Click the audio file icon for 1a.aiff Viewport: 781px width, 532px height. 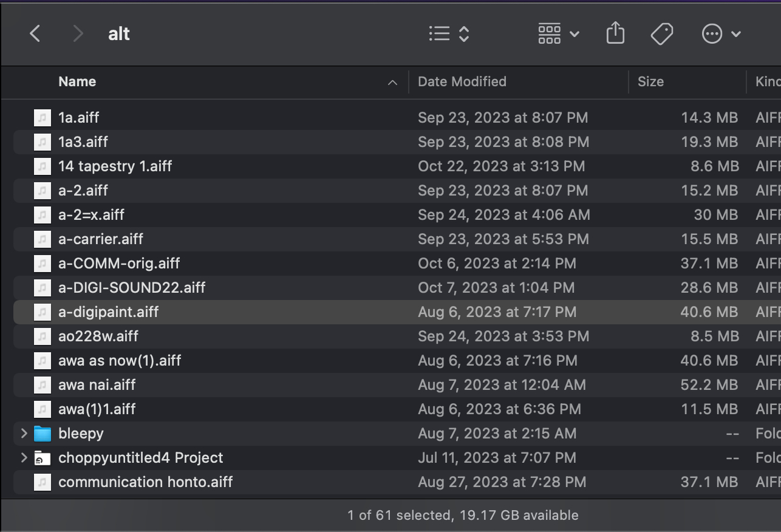[x=43, y=118]
